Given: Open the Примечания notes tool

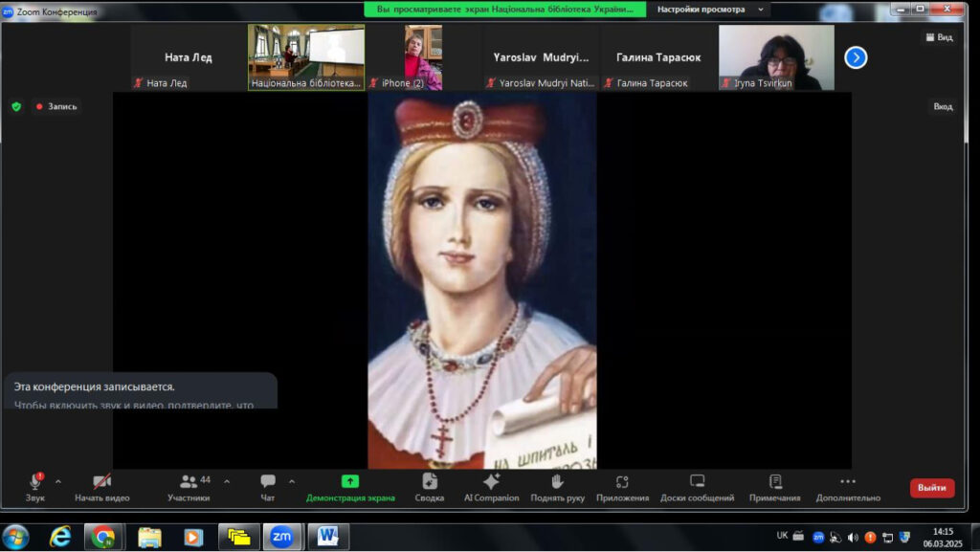Looking at the screenshot, I should pos(775,487).
